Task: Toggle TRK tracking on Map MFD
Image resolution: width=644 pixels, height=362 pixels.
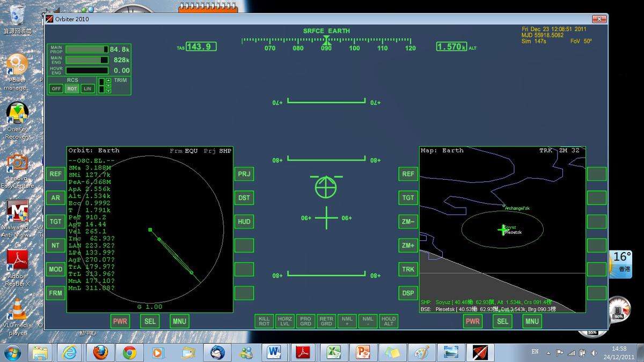Action: pos(408,269)
